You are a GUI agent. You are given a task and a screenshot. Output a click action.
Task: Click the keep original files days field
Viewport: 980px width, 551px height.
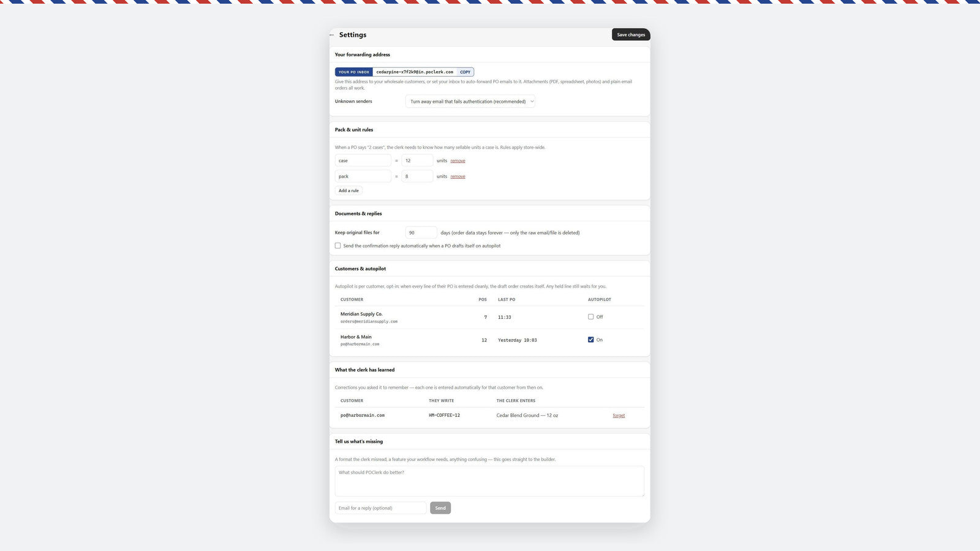coord(421,233)
